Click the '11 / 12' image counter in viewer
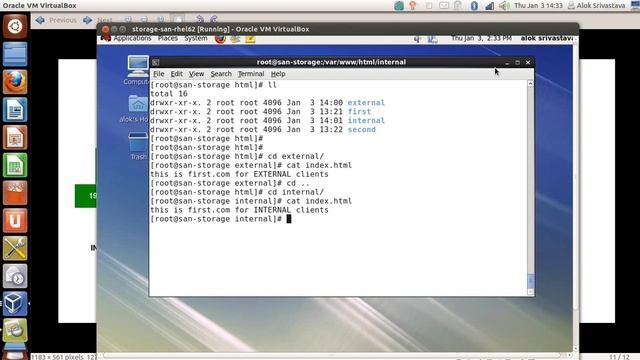The image size is (640, 360). pyautogui.click(x=619, y=357)
